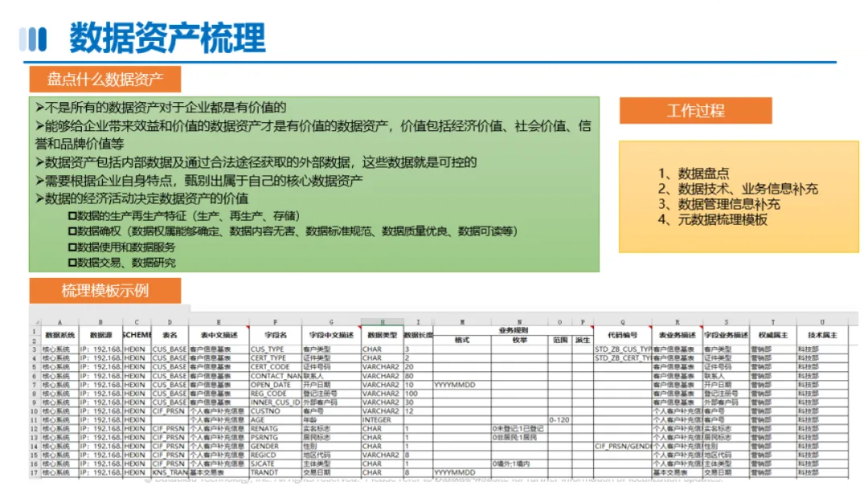This screenshot has width=868, height=486.
Task: Click merged header cell 业务规则
Action: 513,330
